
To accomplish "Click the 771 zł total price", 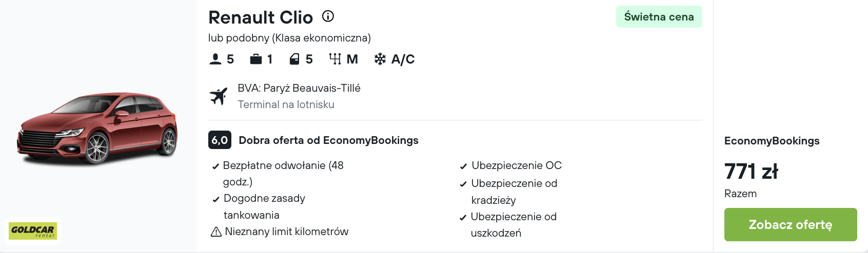I will [751, 172].
